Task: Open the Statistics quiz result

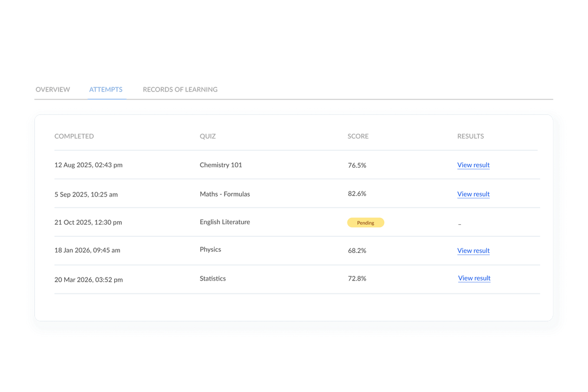Action: click(474, 278)
